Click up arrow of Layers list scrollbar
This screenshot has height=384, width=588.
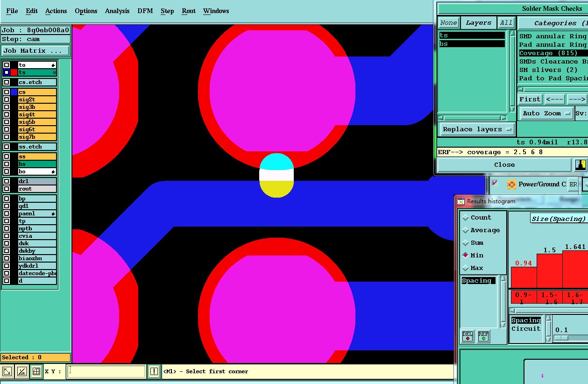point(511,34)
